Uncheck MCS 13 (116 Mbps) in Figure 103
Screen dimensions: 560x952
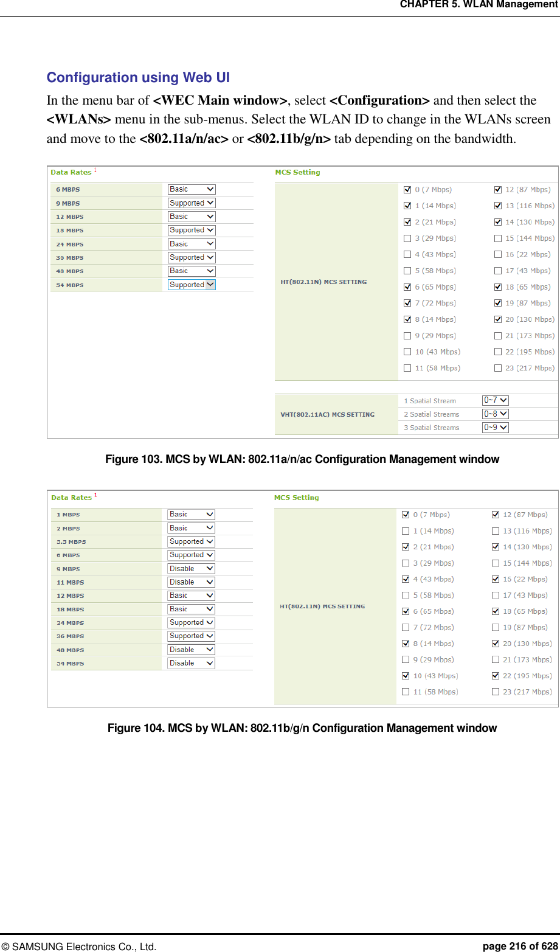498,206
